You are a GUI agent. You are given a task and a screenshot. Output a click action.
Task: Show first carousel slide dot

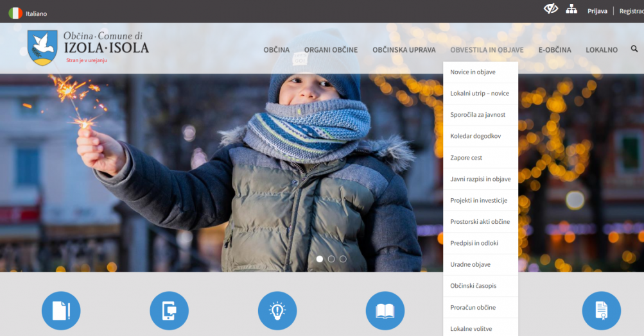pos(320,259)
